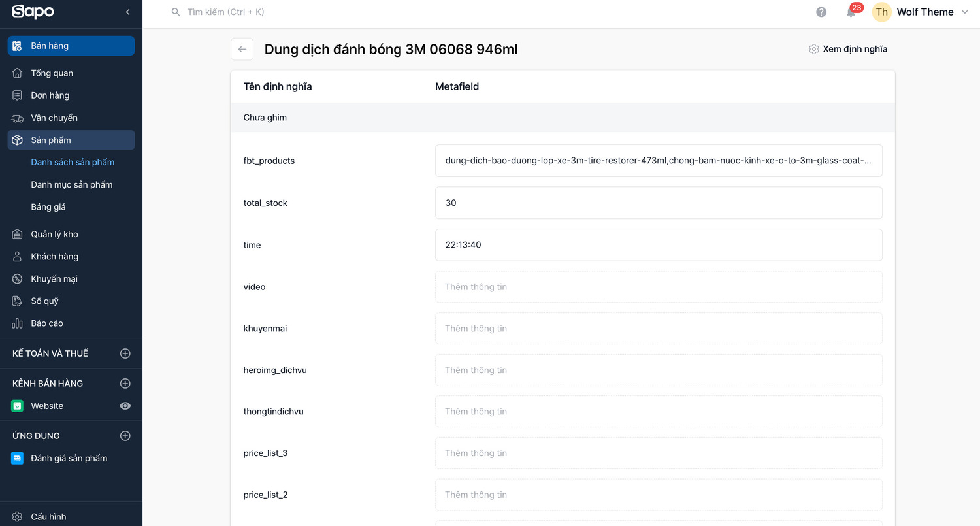The height and width of the screenshot is (526, 980).
Task: Click the Đánh giá sản phẩm app icon
Action: coord(18,458)
